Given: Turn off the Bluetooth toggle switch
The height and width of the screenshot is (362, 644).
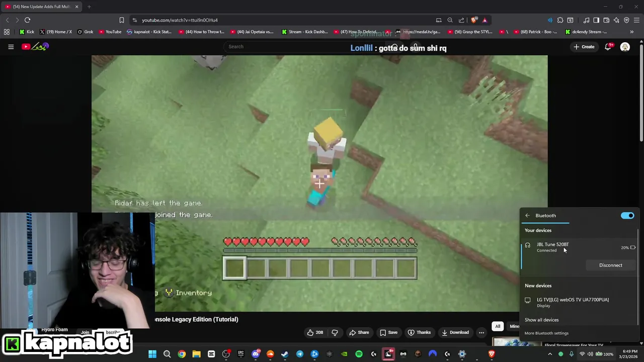Looking at the screenshot, I should [627, 216].
